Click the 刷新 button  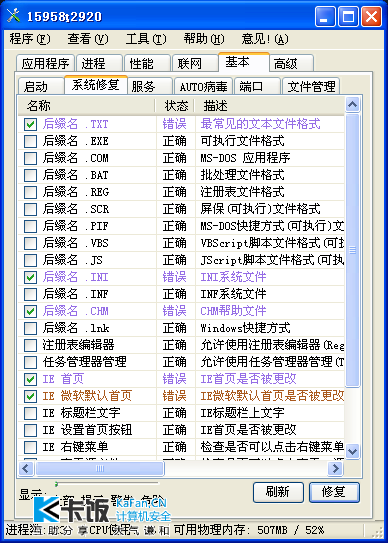[278, 492]
